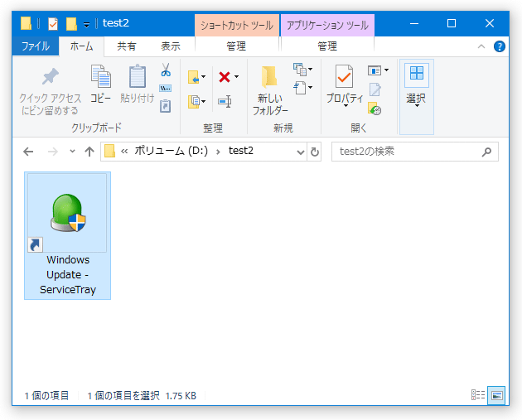Screen dimensions: 522x420
Task: Click the address bar folder icon
Action: (110, 152)
